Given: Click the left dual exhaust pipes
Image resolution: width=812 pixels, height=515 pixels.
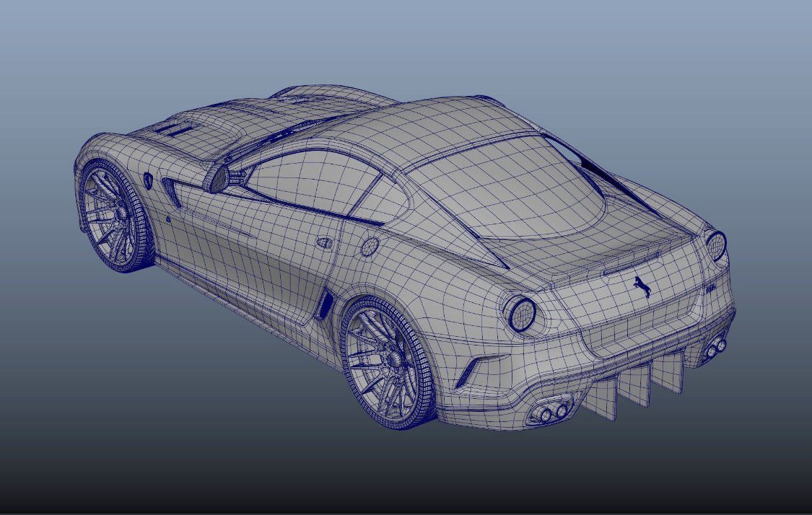Looking at the screenshot, I should [552, 411].
